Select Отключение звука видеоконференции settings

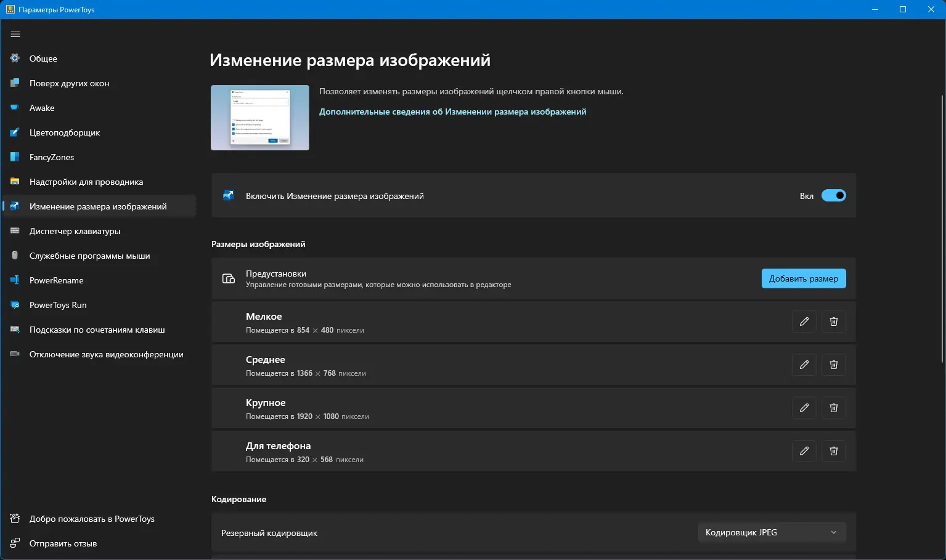tap(106, 354)
